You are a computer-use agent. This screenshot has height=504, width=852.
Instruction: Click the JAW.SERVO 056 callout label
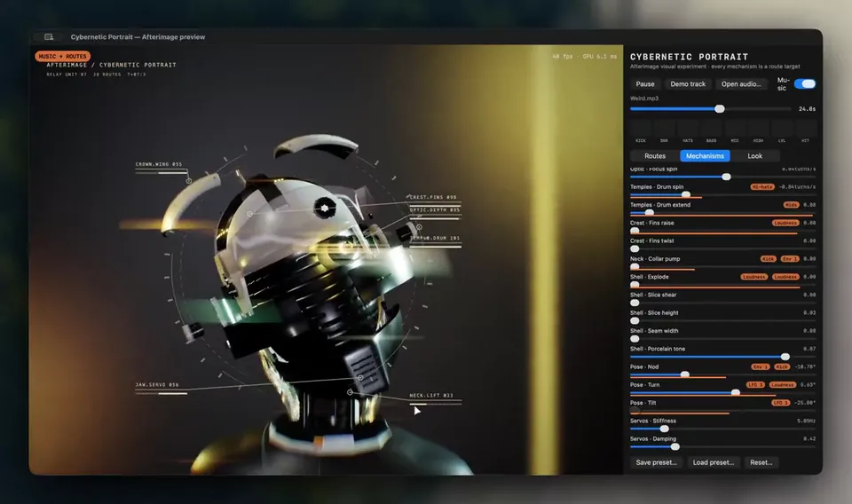157,384
